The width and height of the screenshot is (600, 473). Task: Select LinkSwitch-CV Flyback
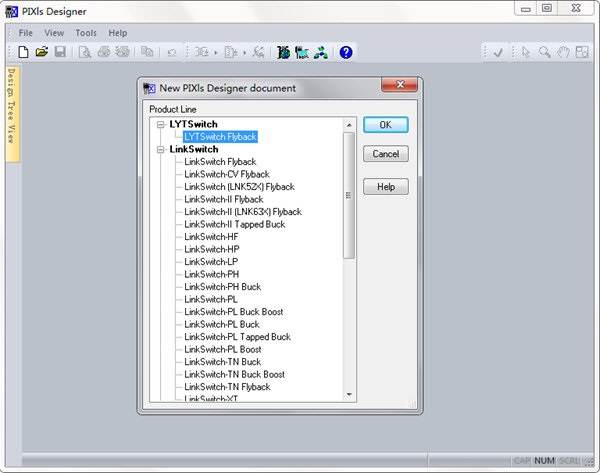point(227,174)
